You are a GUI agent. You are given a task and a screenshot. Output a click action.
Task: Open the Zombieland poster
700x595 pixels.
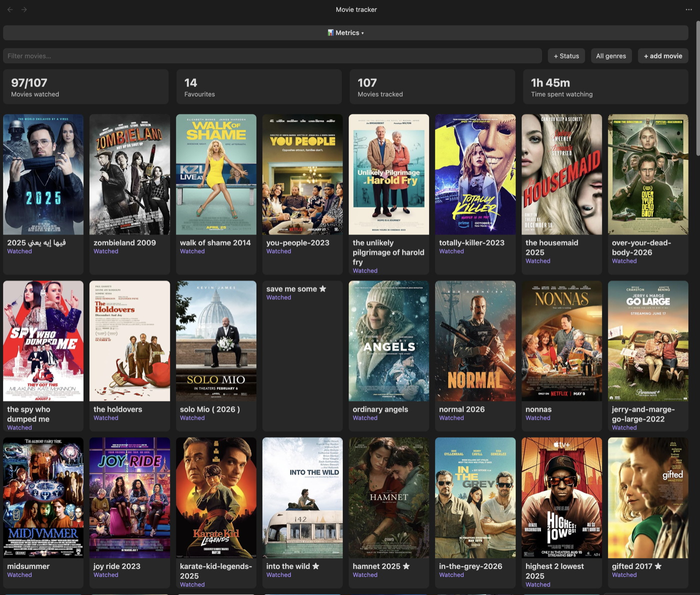coord(129,174)
